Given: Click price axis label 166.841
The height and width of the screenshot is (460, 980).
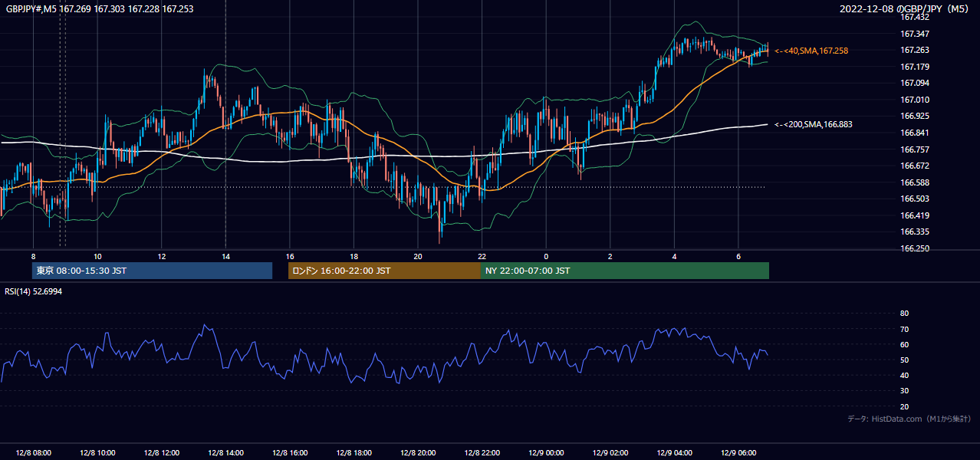Looking at the screenshot, I should [x=915, y=133].
